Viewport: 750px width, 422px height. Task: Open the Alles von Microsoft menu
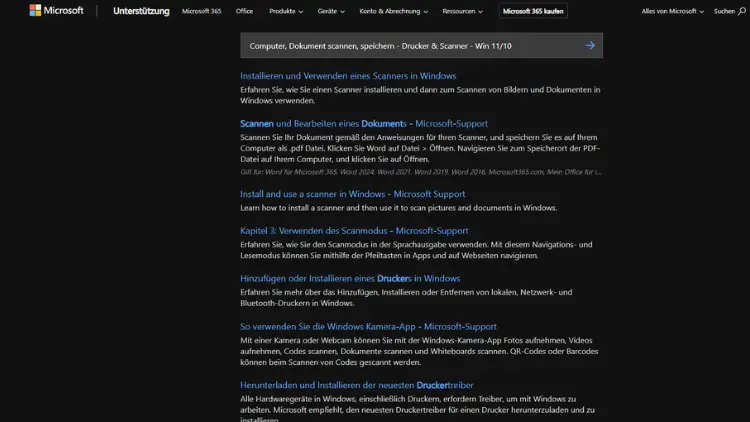672,11
